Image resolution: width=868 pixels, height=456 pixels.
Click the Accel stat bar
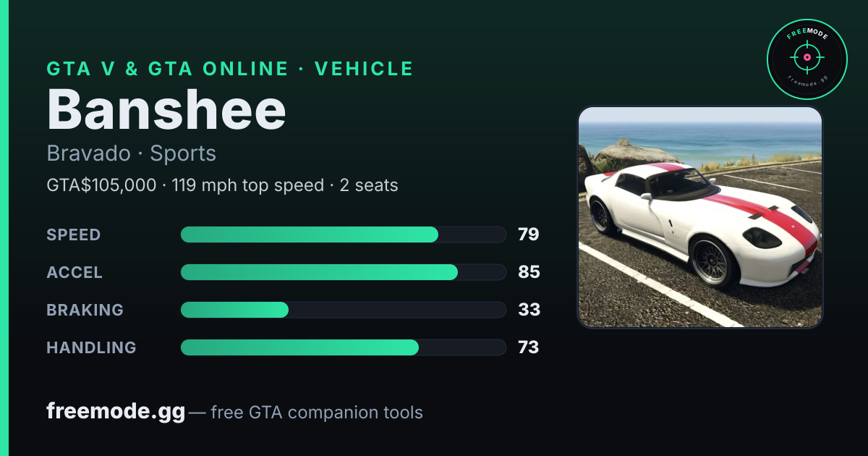pyautogui.click(x=343, y=272)
